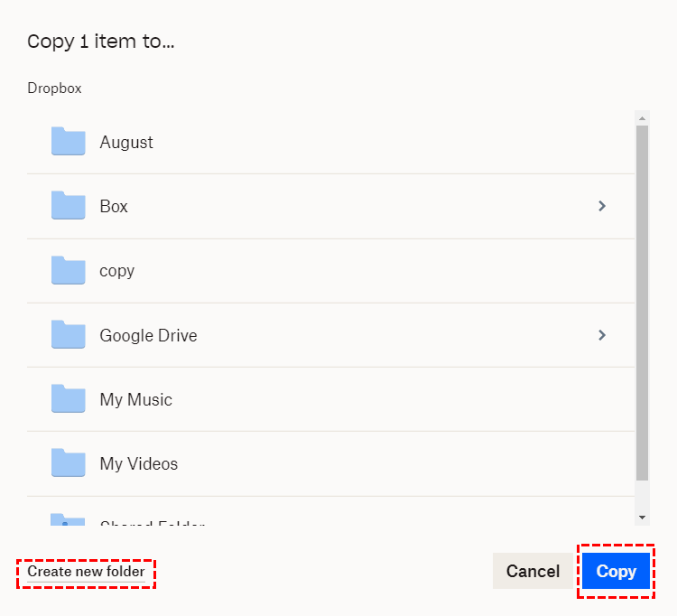Expand the Box folder chevron

click(x=602, y=206)
